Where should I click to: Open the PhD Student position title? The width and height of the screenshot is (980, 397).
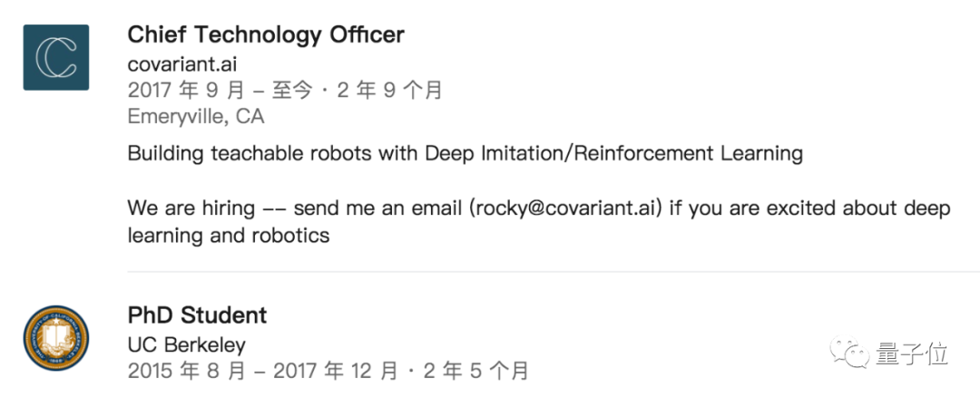point(197,315)
